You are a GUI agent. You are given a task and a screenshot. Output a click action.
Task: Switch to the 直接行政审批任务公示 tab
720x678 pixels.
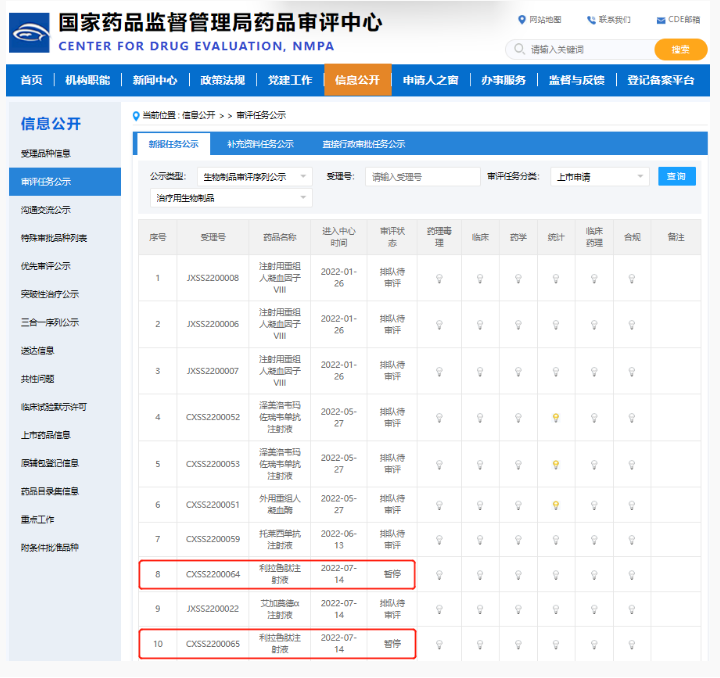(x=363, y=144)
